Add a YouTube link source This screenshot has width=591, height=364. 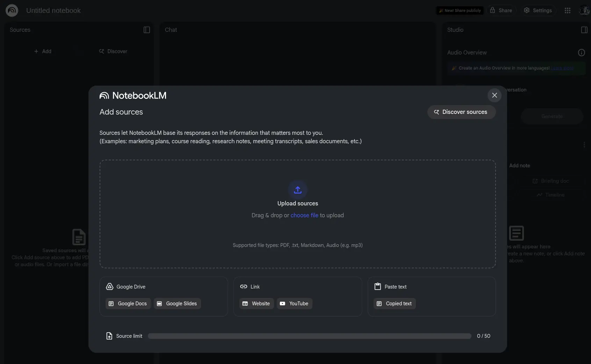(294, 304)
